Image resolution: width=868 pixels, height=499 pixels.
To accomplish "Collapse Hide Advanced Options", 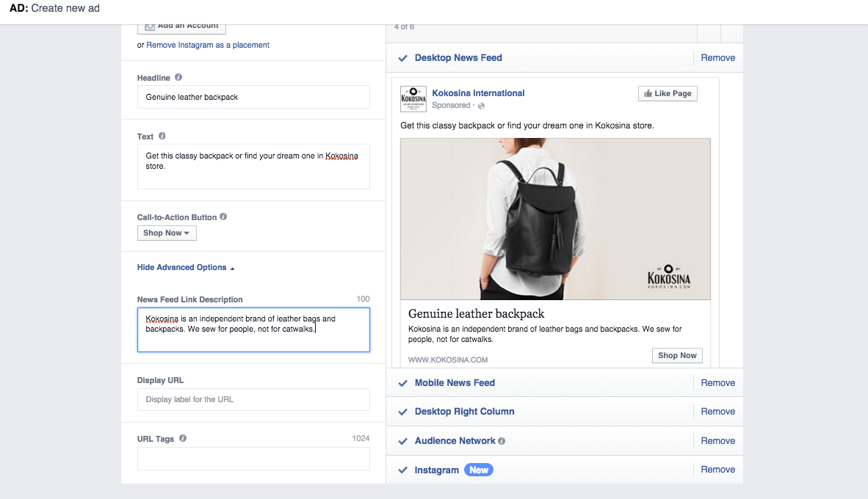I will (186, 267).
